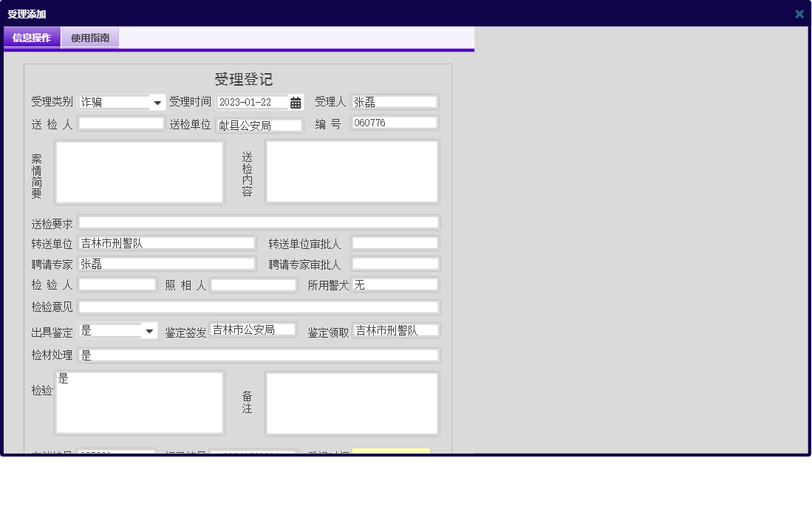This screenshot has height=526, width=812.
Task: Focus the 照相人 input box
Action: (x=253, y=284)
